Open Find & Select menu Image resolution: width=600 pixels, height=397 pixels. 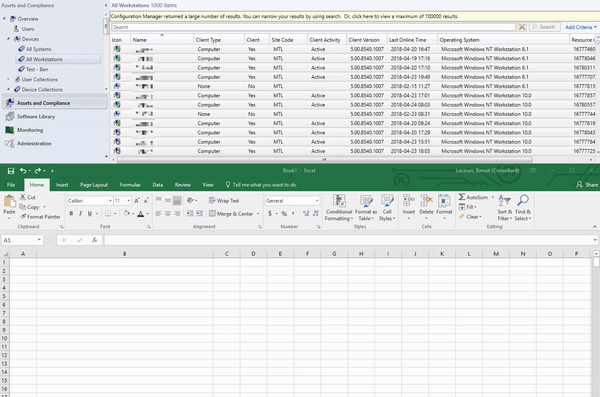pyautogui.click(x=523, y=207)
